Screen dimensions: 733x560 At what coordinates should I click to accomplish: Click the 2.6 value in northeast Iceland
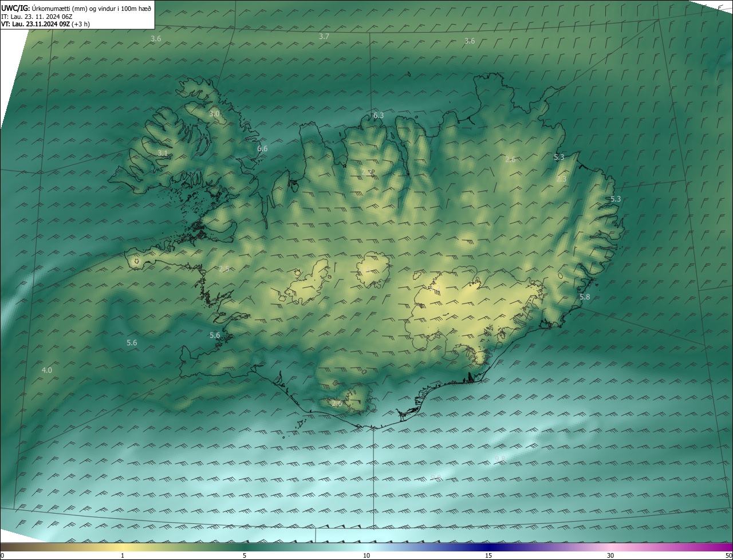[x=510, y=159]
